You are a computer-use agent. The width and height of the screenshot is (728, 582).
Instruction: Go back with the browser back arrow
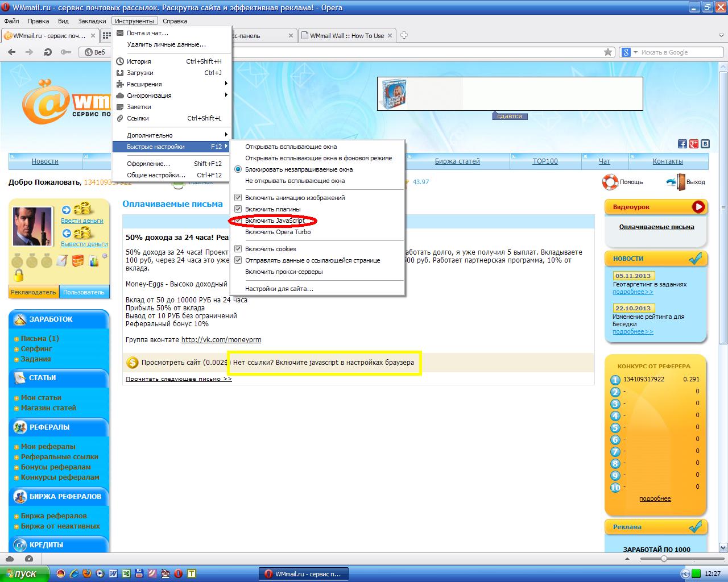click(12, 52)
